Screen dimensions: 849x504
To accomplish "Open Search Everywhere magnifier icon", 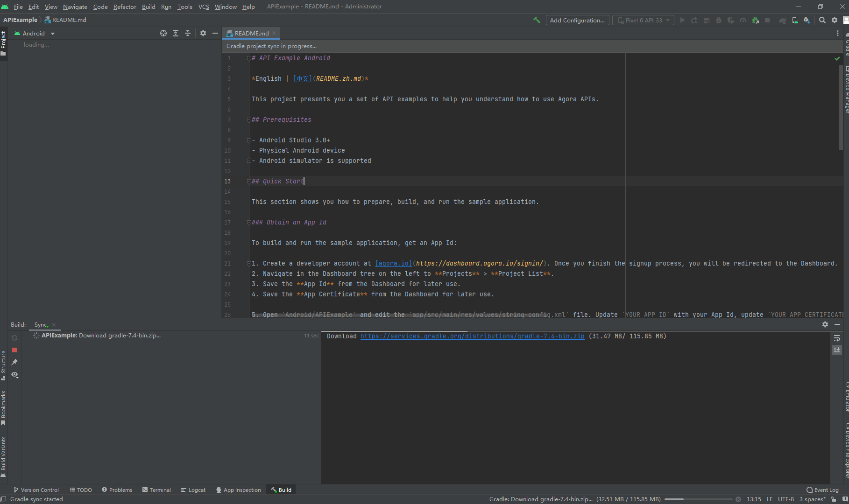I will 822,20.
